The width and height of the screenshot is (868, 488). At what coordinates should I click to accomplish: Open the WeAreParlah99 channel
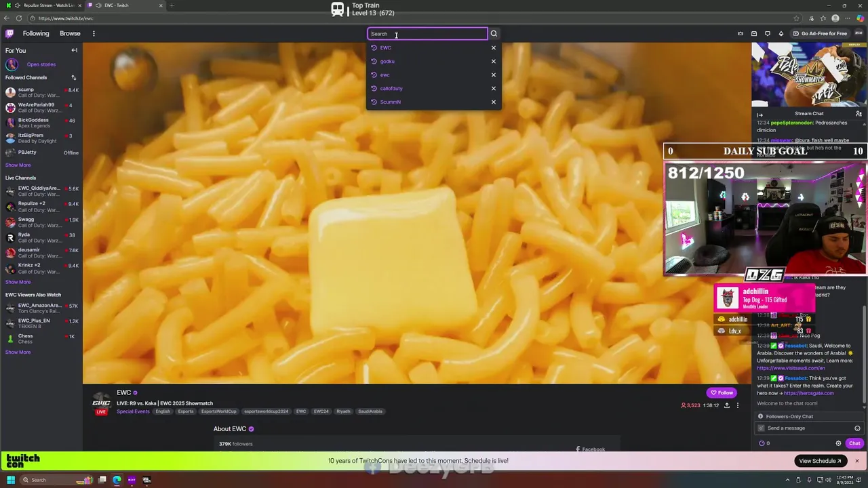(x=41, y=108)
